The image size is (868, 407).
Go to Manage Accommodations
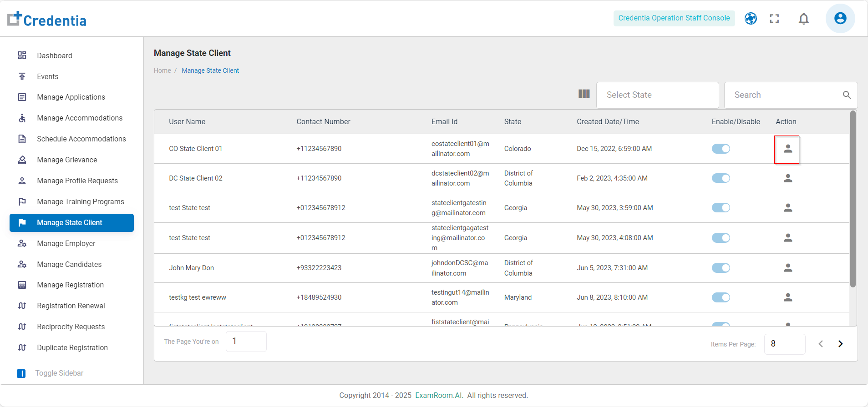pos(71,118)
